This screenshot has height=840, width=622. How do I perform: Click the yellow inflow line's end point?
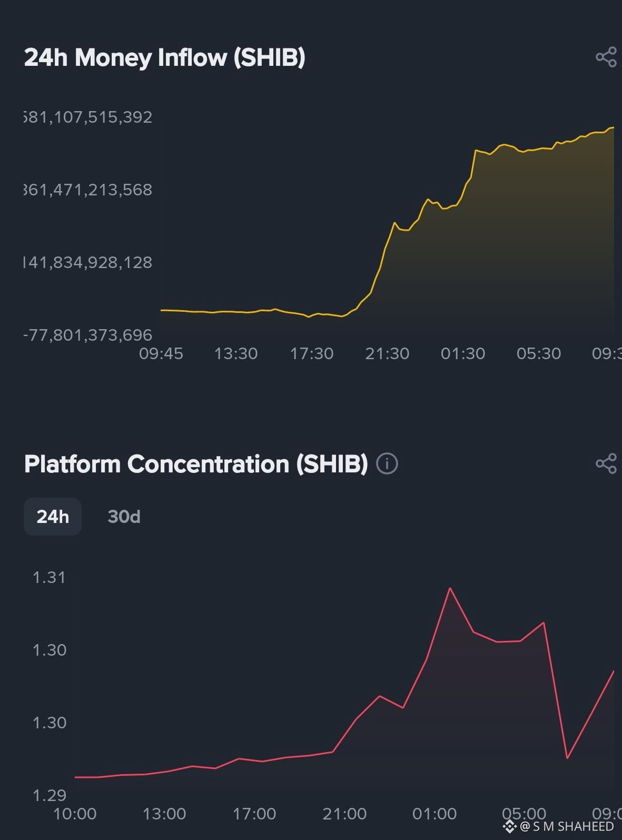613,127
